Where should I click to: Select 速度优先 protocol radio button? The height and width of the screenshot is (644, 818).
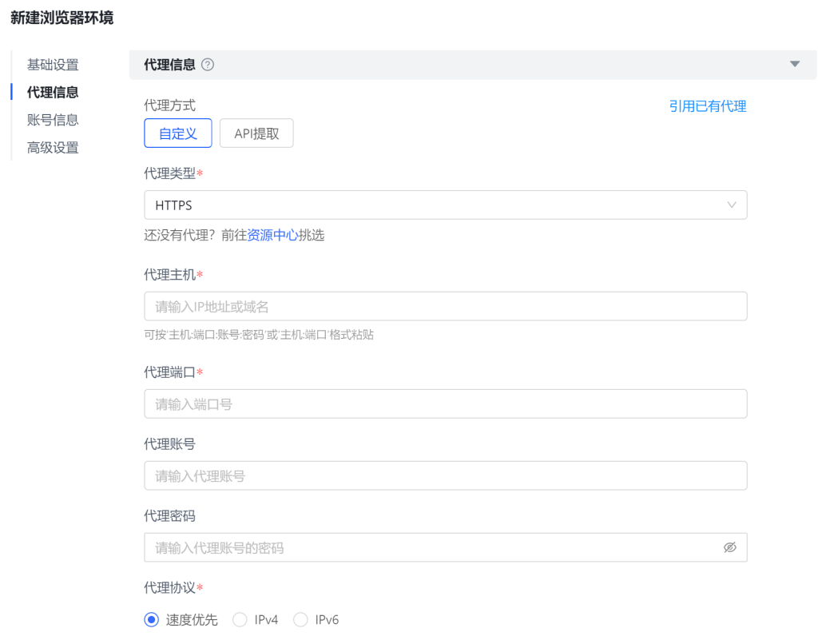151,620
